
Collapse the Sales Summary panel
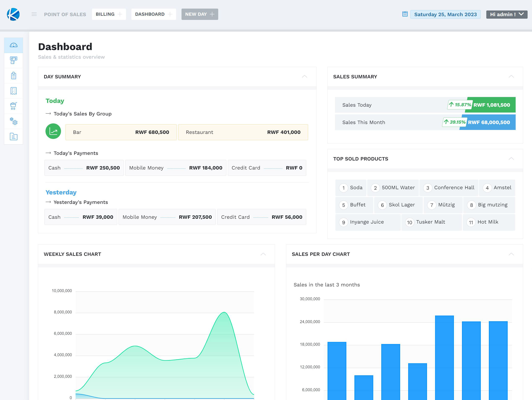tap(511, 76)
